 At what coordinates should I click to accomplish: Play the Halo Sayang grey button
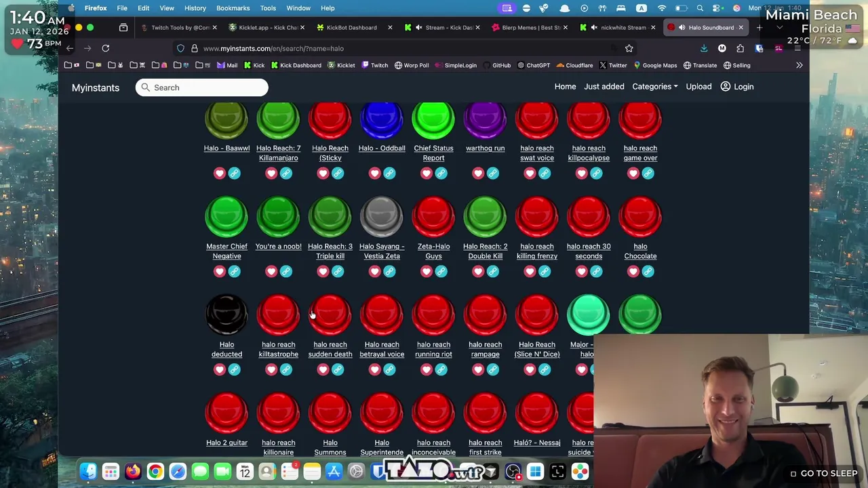point(382,217)
